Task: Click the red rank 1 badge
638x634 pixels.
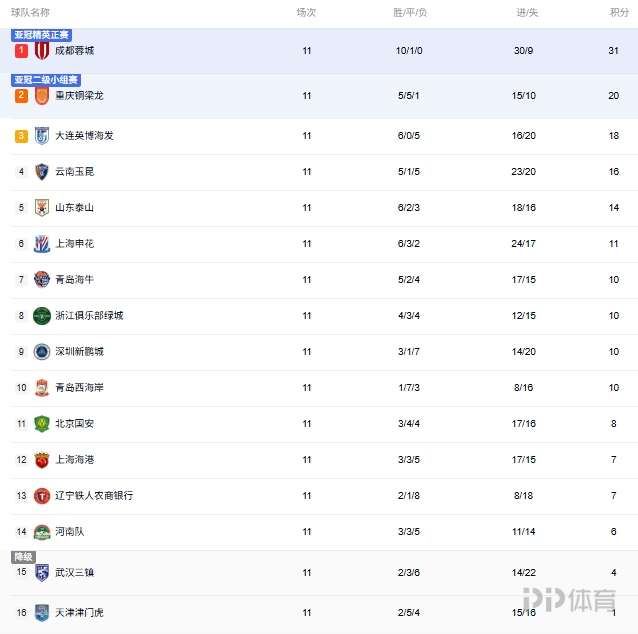Action: coord(21,51)
